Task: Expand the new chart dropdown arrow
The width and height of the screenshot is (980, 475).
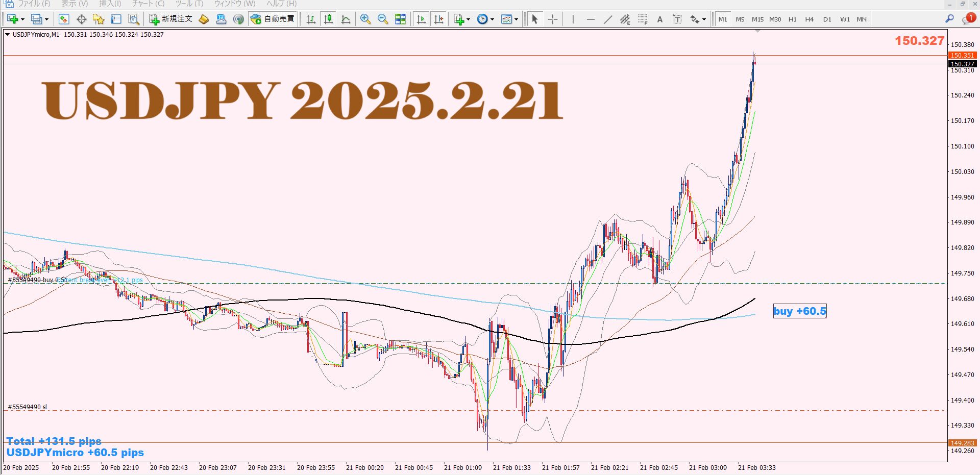Action: tap(22, 19)
